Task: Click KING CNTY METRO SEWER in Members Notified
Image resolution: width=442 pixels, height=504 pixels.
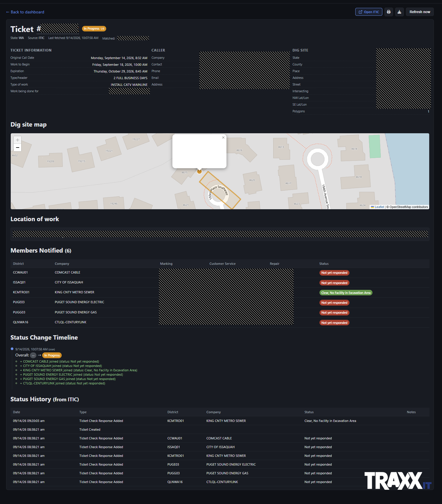Action: pyautogui.click(x=74, y=292)
